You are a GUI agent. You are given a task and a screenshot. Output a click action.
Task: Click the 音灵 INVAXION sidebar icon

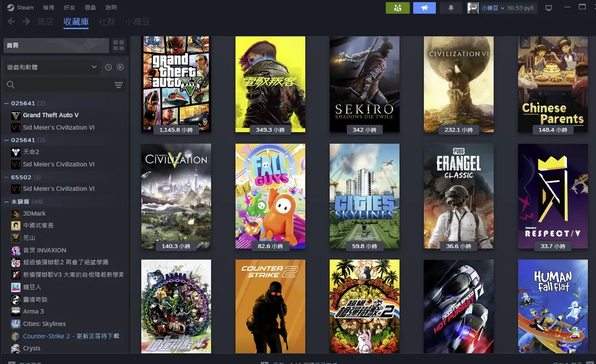click(x=15, y=250)
